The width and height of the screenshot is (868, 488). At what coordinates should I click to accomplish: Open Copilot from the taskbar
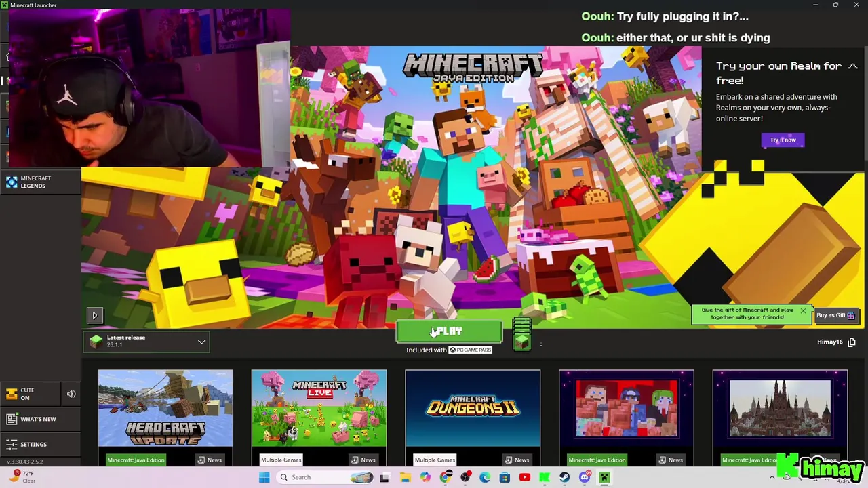[425, 477]
